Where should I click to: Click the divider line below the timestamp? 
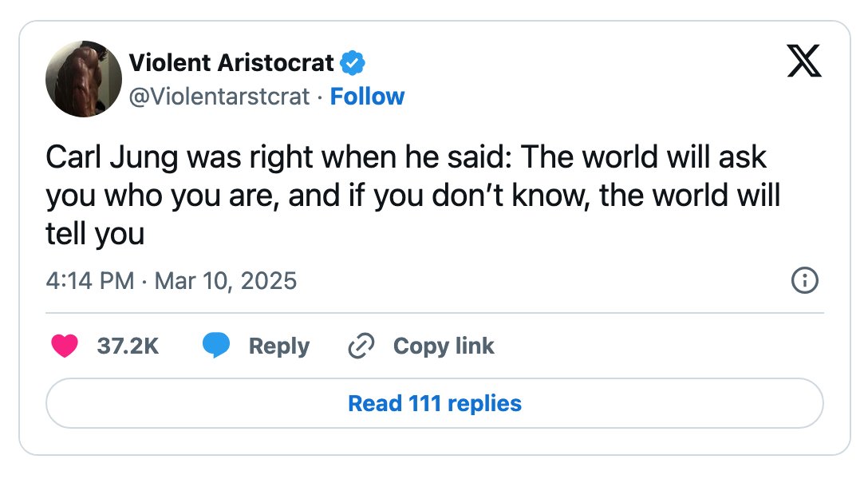(435, 313)
